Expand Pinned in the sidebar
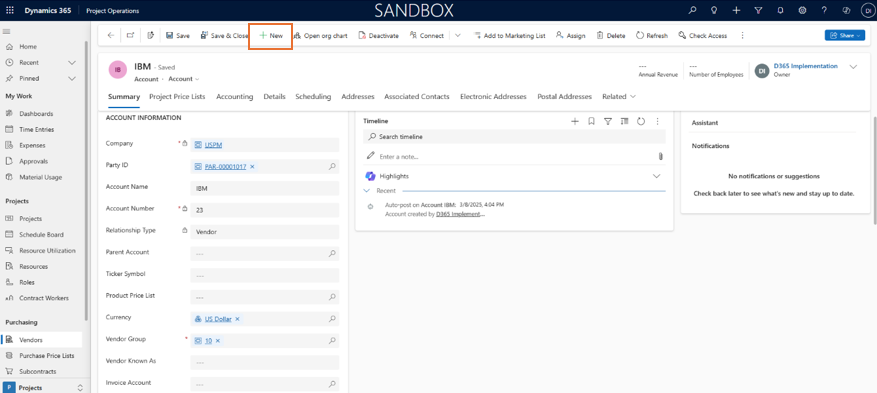 coord(72,78)
